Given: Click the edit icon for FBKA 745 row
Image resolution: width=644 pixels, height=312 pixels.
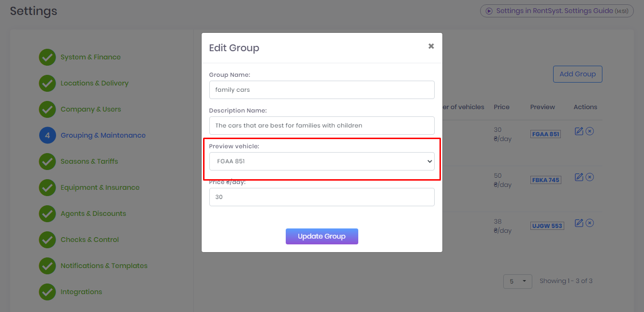Looking at the screenshot, I should pyautogui.click(x=579, y=177).
